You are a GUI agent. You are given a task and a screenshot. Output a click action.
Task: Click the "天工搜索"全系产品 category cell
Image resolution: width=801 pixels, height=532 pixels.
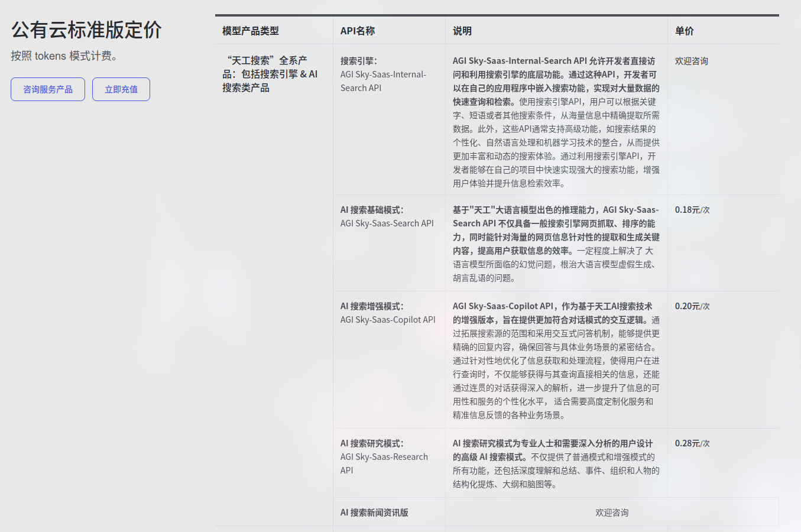(270, 74)
